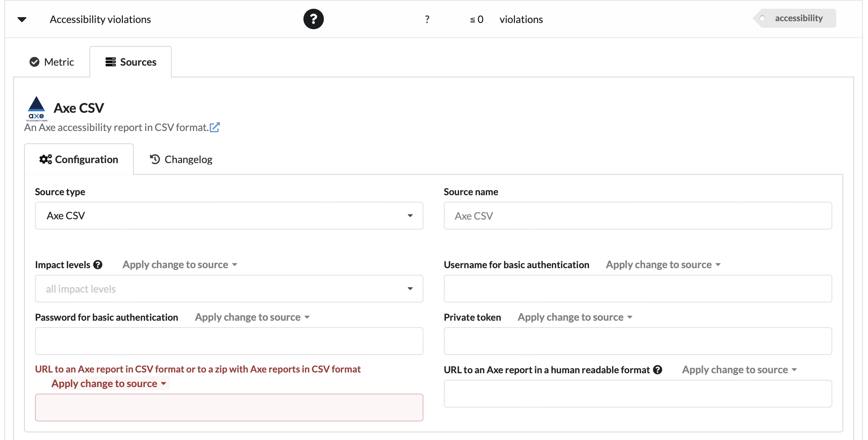The image size is (868, 440).
Task: Open Apply change to source for Username
Action: (663, 265)
